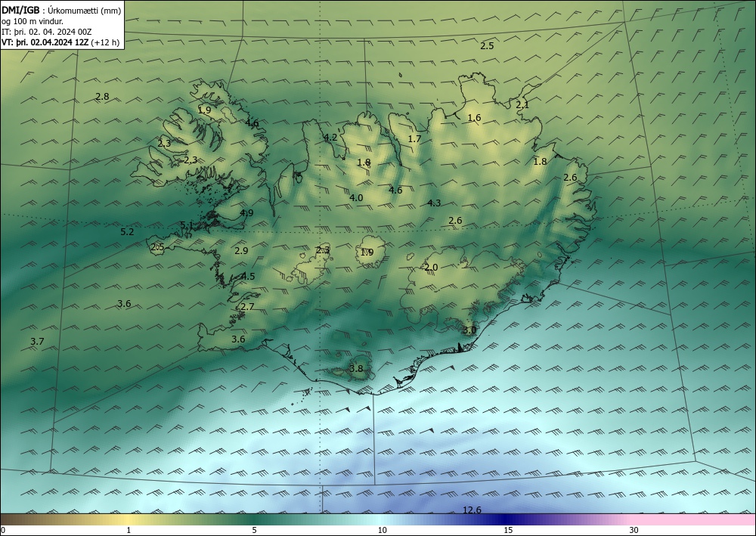Click the 4.3 value on the map
This screenshot has height=536, width=756.
[x=434, y=203]
